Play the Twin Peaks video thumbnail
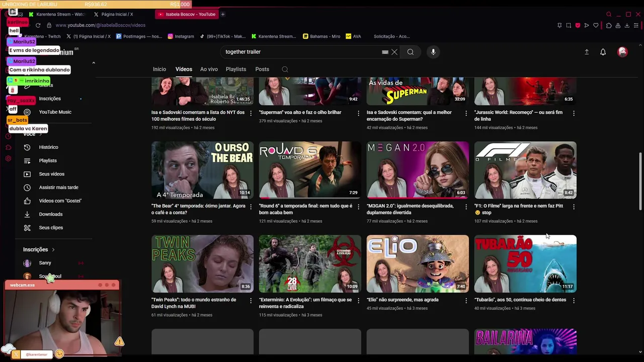The width and height of the screenshot is (644, 362). (x=202, y=263)
